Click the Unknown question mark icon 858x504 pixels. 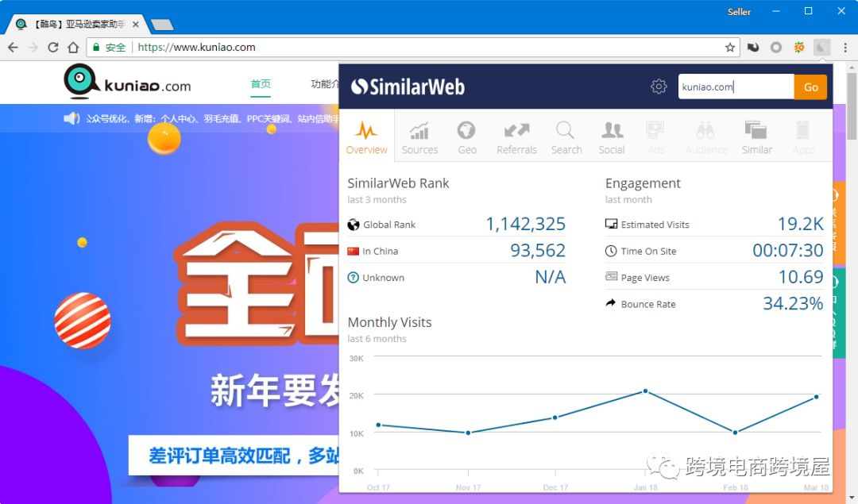354,277
